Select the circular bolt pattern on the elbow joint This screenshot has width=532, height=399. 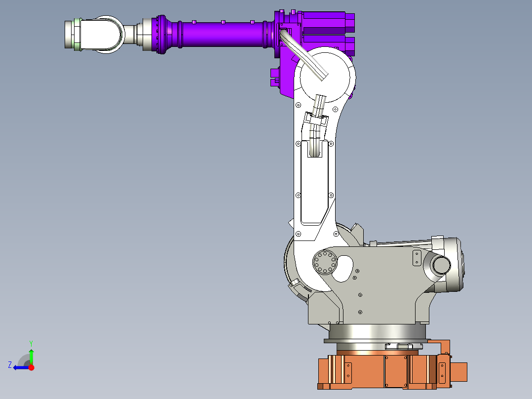click(x=324, y=262)
